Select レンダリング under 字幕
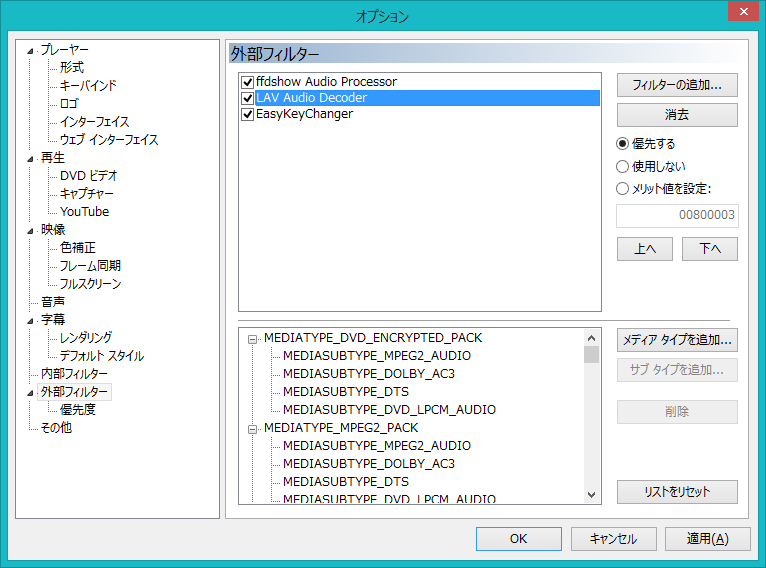Screen dimensions: 766x568 pos(86,337)
